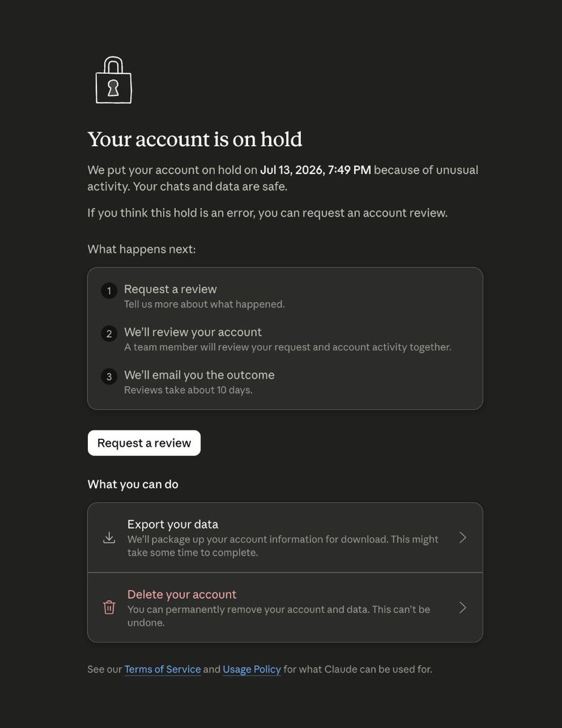The width and height of the screenshot is (562, 728).
Task: Click the step 3 number badge
Action: coord(109,377)
